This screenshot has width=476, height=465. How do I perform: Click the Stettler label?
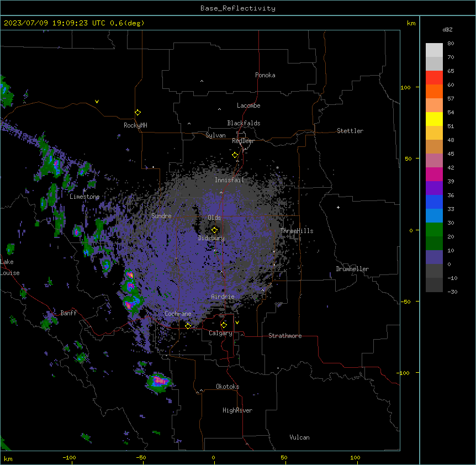coord(350,131)
